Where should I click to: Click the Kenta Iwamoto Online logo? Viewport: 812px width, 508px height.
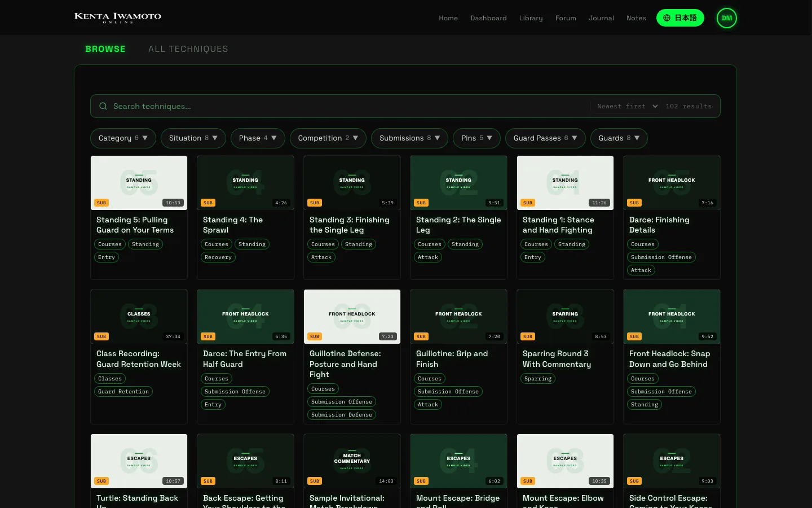tap(118, 17)
